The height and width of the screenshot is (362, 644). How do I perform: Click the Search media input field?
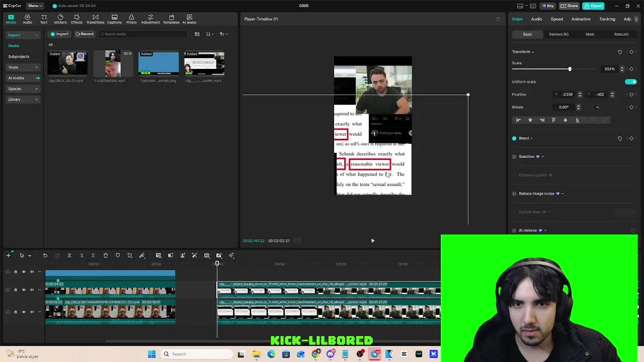[x=142, y=34]
